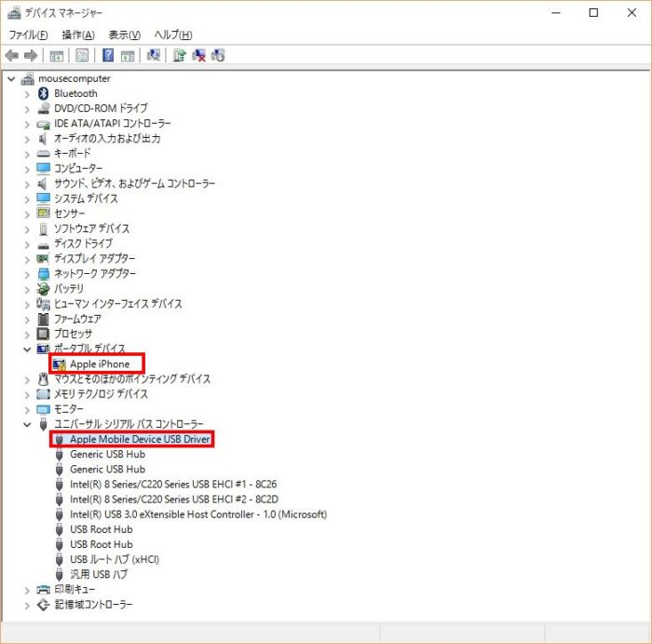Click Scan for hardware changes icon
The height and width of the screenshot is (644, 652).
(154, 55)
